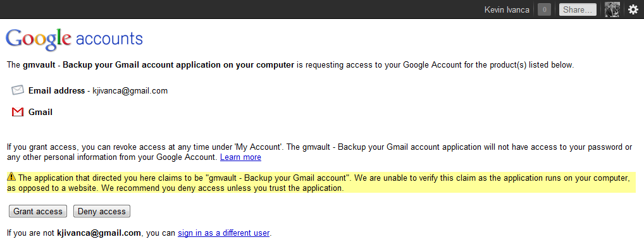
Task: Click the yellow highlighted warning message
Action: pyautogui.click(x=321, y=183)
